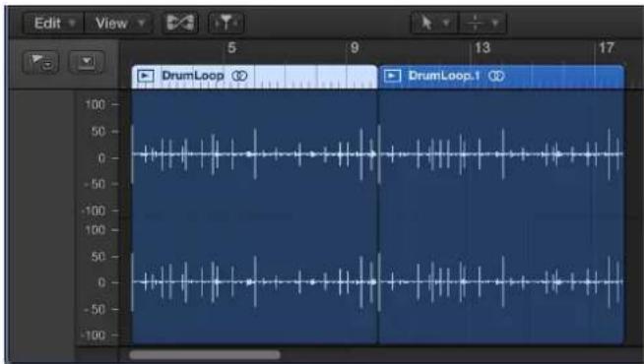Click the upper channel waveform in DrumLoop
This screenshot has width=644, height=364.
[x=254, y=154]
